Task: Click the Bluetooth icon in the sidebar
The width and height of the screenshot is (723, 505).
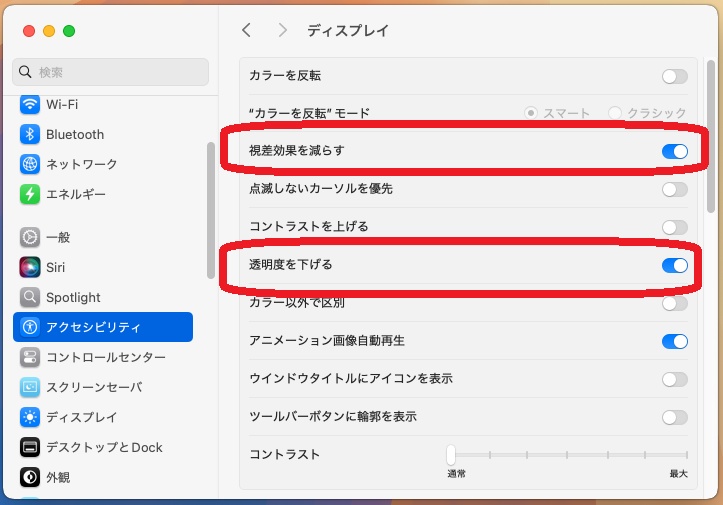Action: click(30, 134)
